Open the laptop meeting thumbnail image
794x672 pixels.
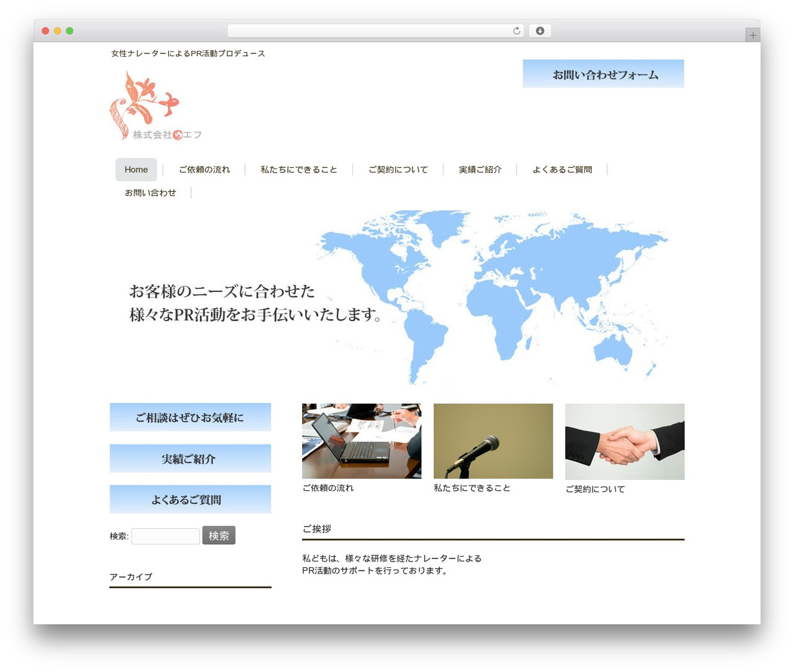point(362,441)
